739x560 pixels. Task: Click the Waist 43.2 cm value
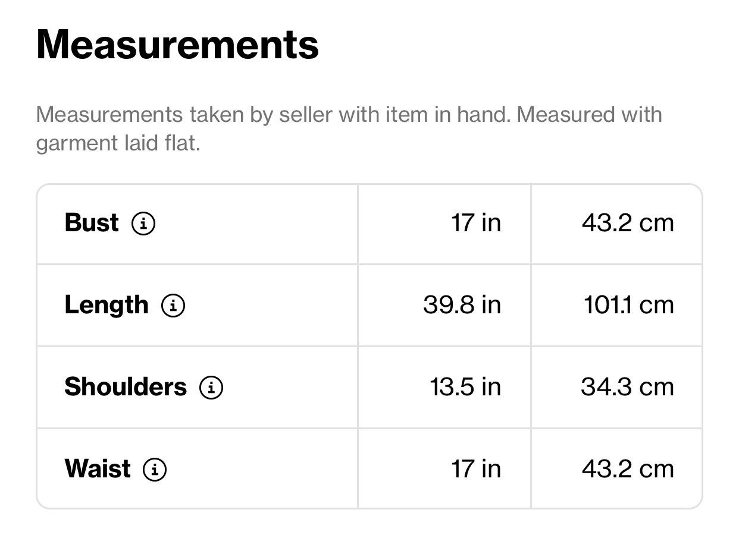point(628,469)
